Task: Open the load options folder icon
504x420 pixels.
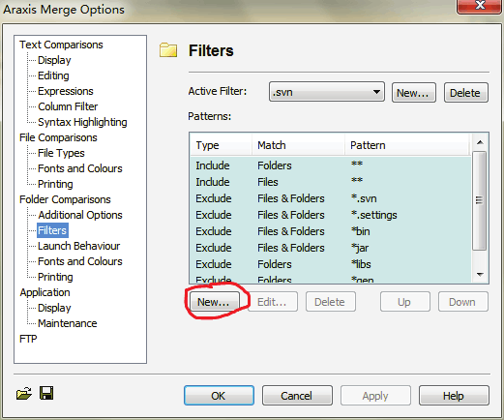Action: pos(24,393)
